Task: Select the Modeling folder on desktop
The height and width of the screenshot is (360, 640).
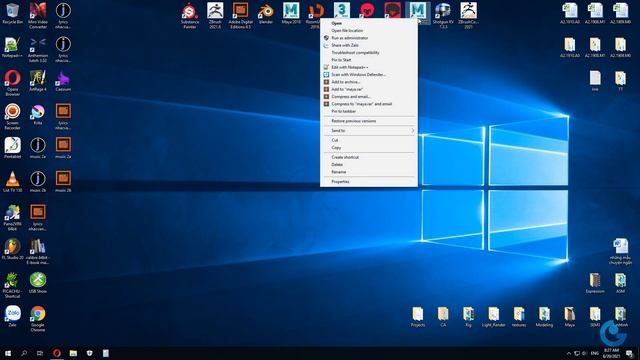Action: click(x=544, y=317)
